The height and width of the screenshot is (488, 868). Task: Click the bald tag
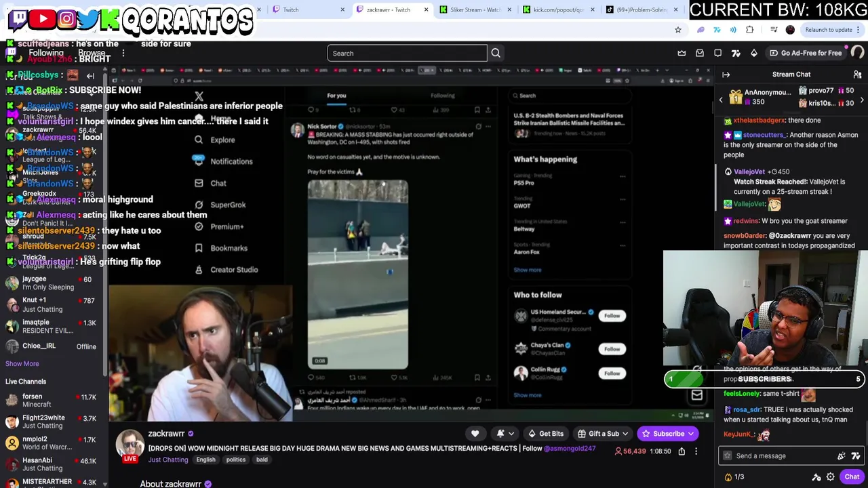point(262,460)
